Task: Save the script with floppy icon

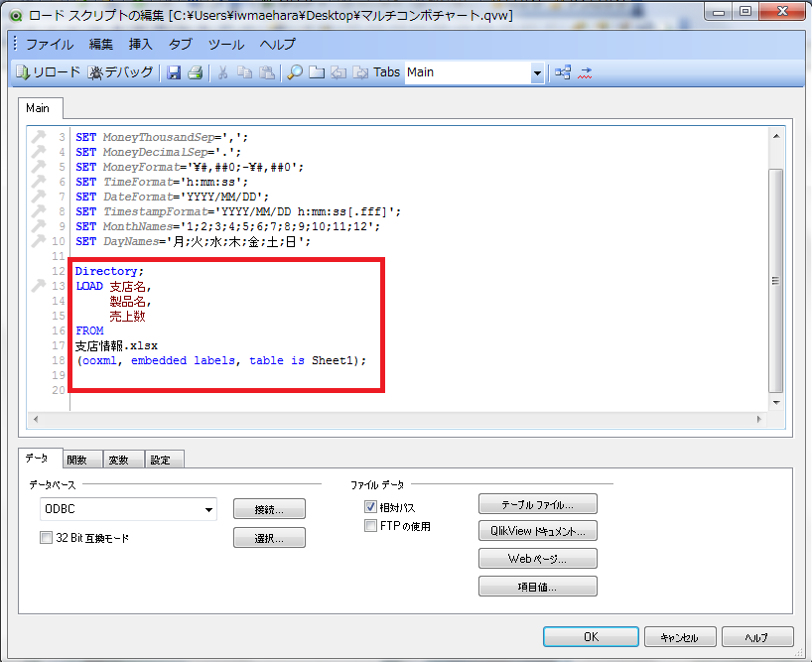Action: pyautogui.click(x=174, y=72)
